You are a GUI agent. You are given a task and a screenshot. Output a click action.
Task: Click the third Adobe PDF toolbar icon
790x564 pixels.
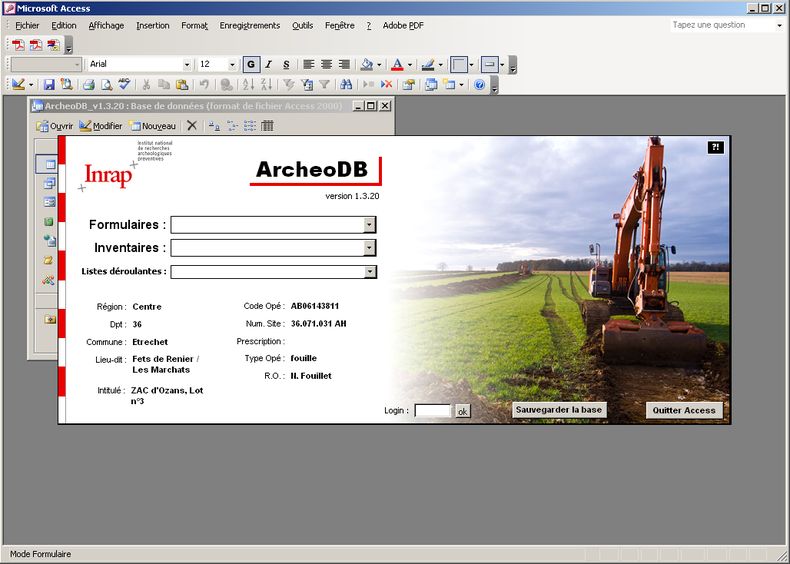click(53, 45)
